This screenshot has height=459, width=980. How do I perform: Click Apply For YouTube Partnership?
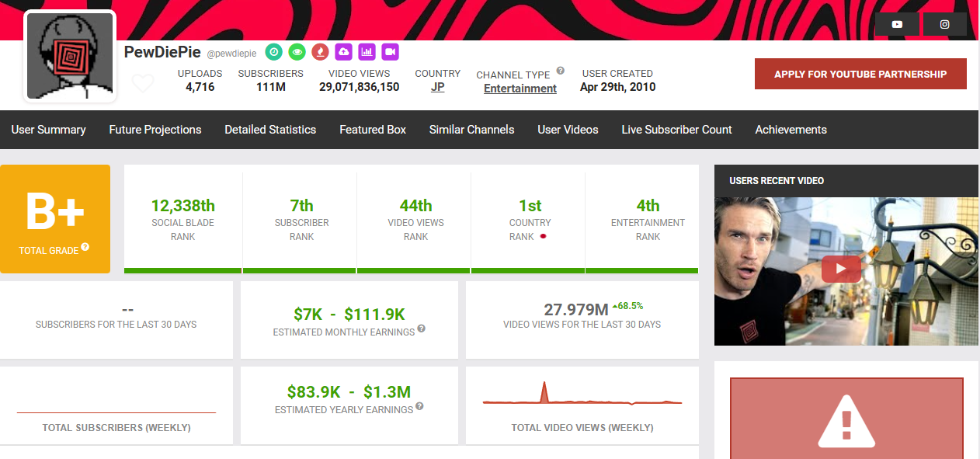860,74
